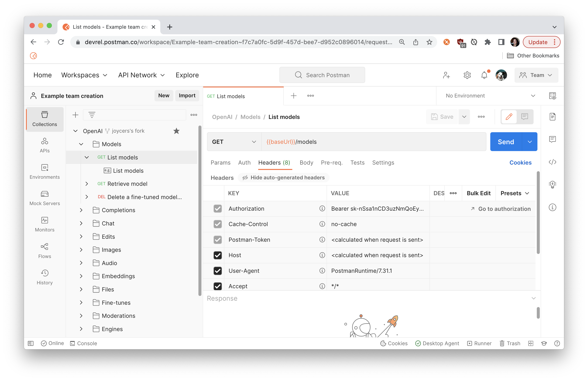Select the Mock Servers sidebar icon
Viewport: 588px width, 381px height.
pyautogui.click(x=45, y=197)
